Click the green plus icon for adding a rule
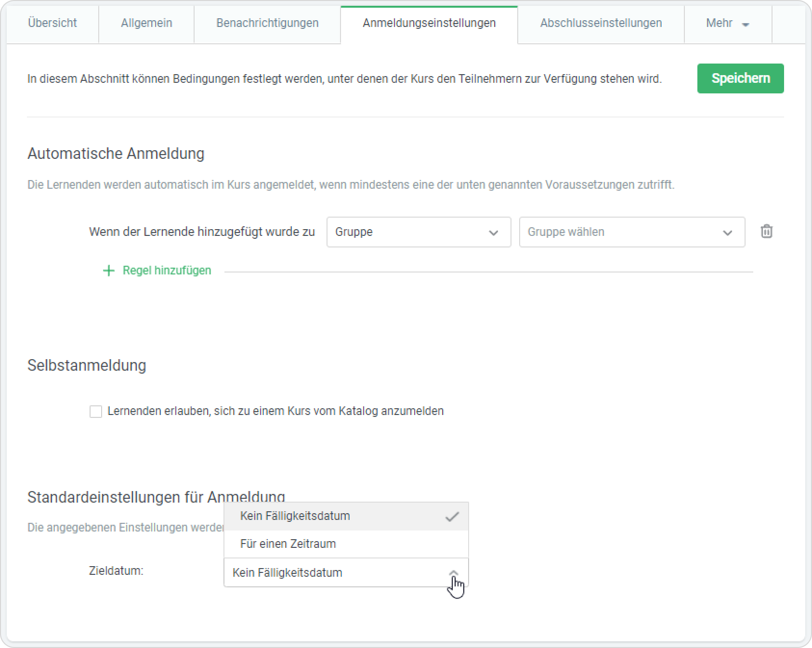Image resolution: width=812 pixels, height=648 pixels. 109,271
